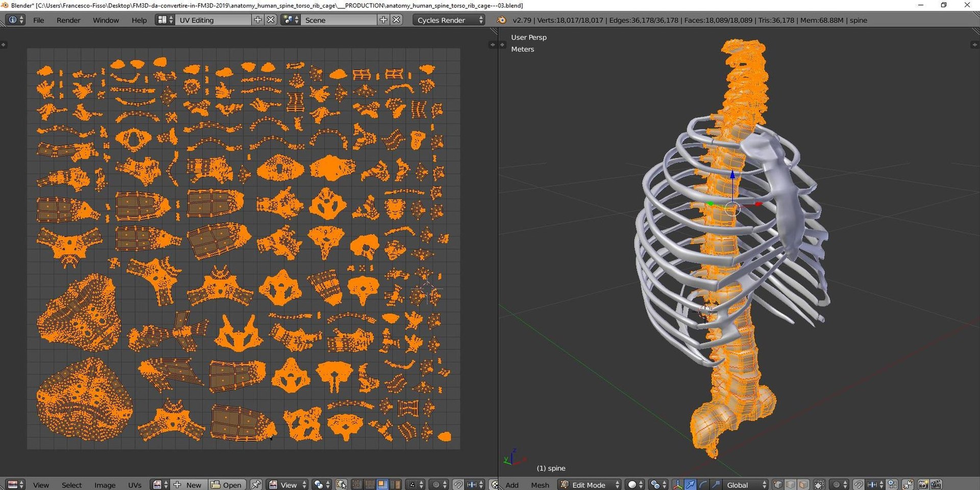Open the Info editor type selector
This screenshot has width=980, height=490.
(x=15, y=20)
